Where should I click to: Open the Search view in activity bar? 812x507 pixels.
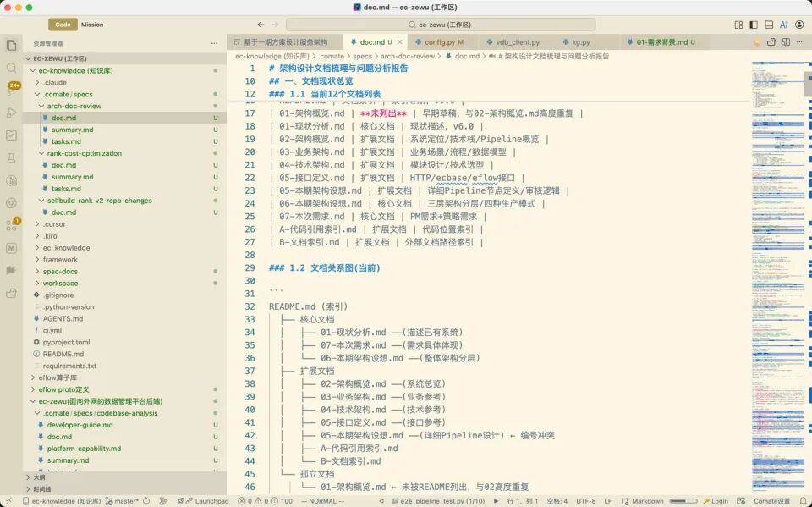click(x=11, y=68)
